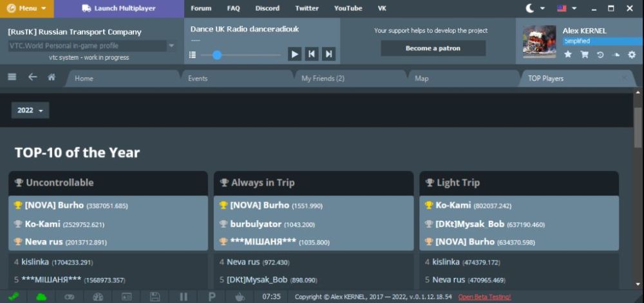
Task: Click the coffee cup icon in status bar
Action: coord(240,297)
